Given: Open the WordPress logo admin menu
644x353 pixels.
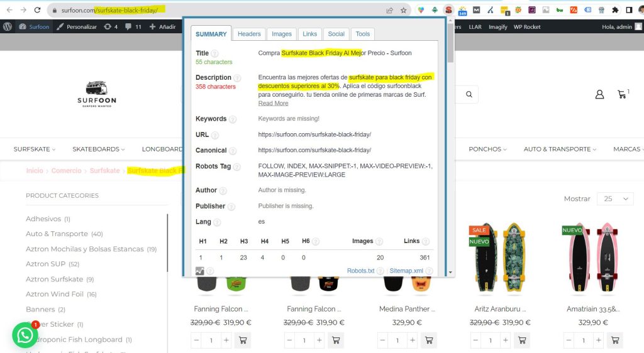Looking at the screenshot, I should (x=8, y=26).
